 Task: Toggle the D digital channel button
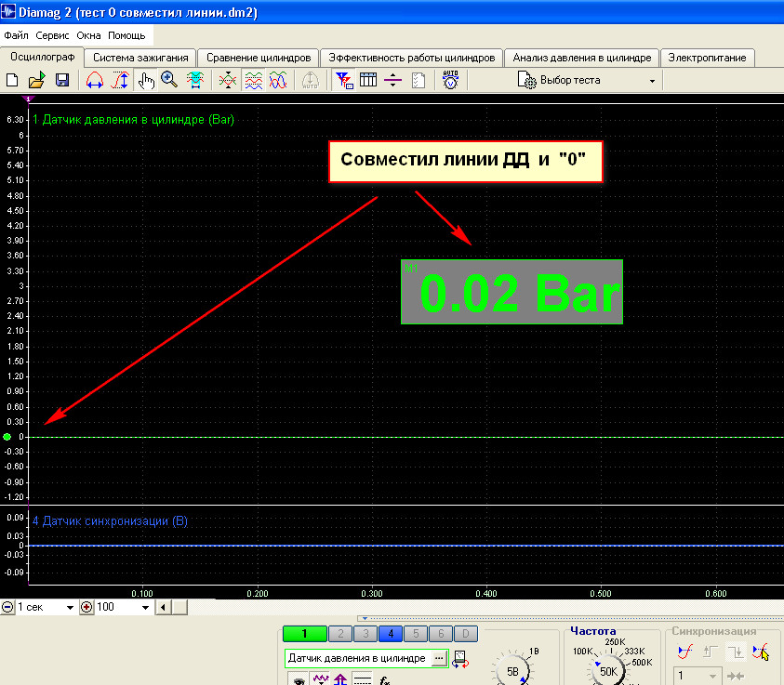(x=466, y=634)
